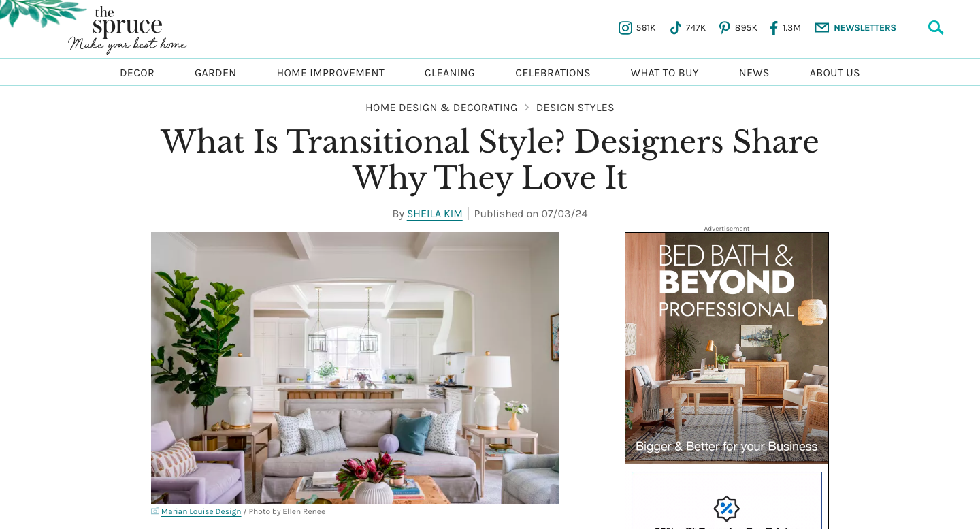Open The Spruce TikTok icon
The width and height of the screenshot is (980, 529).
click(675, 28)
